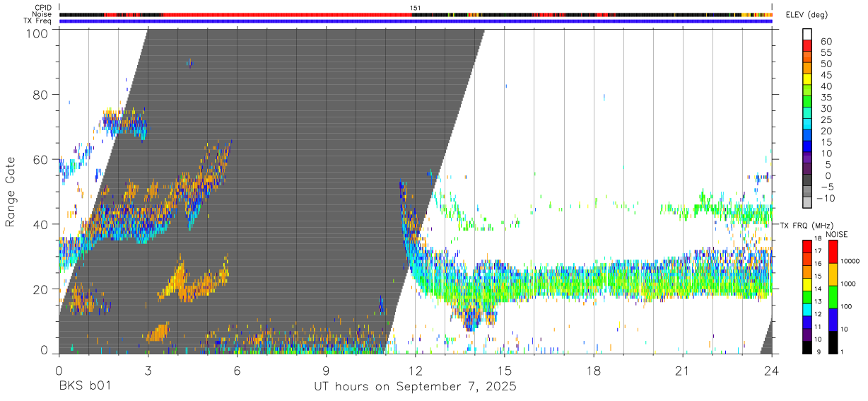Click the y-axis tick label '60'
Screen dimensions: 868x401
click(x=40, y=160)
